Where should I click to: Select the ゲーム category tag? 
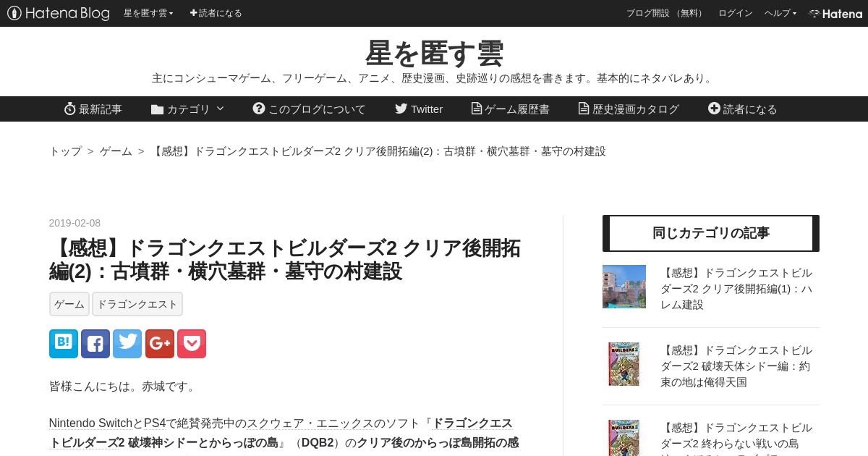(69, 304)
